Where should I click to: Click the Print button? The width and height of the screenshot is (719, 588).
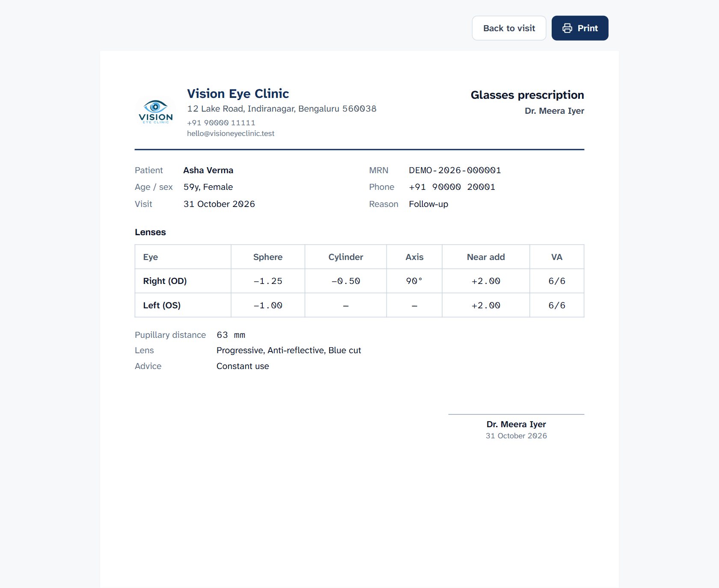(580, 28)
